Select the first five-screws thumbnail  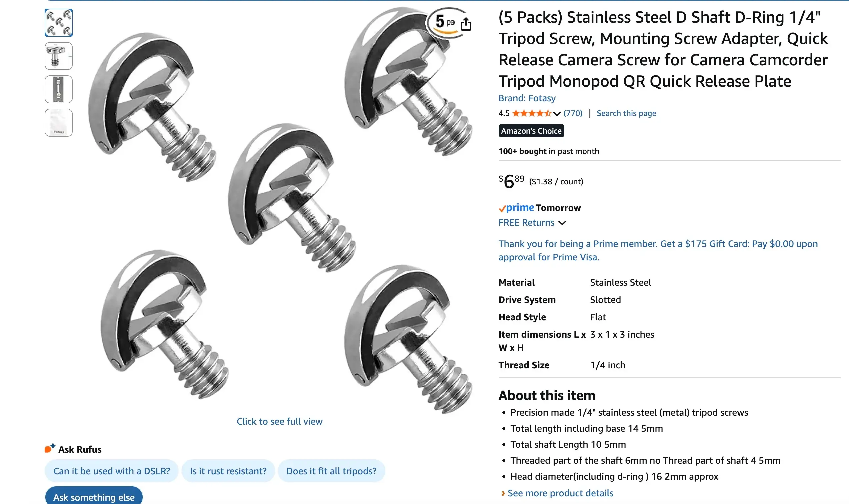pos(59,23)
